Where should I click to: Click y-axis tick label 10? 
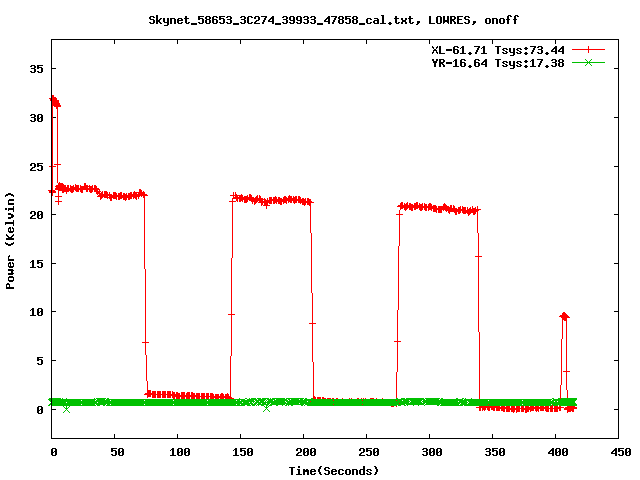pyautogui.click(x=36, y=312)
